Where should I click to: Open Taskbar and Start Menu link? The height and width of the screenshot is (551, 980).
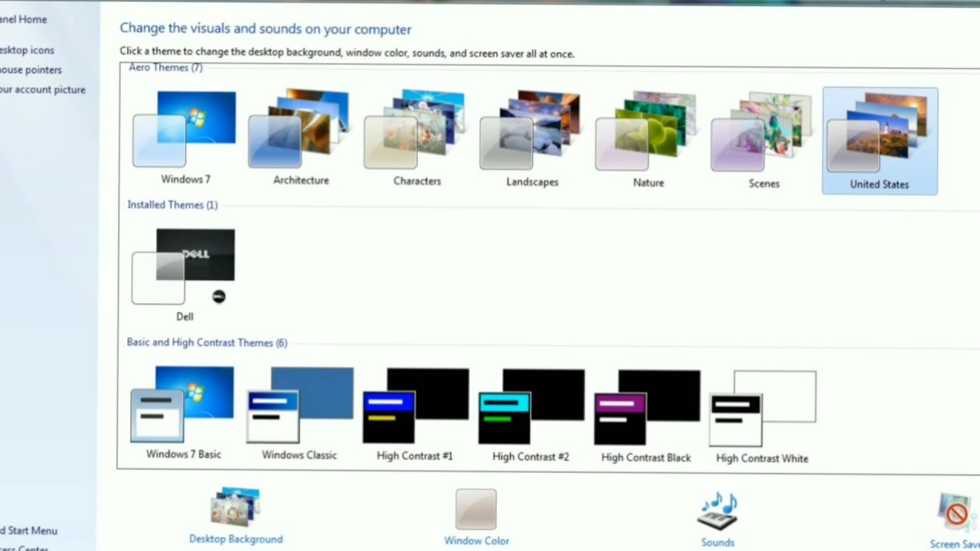click(29, 530)
